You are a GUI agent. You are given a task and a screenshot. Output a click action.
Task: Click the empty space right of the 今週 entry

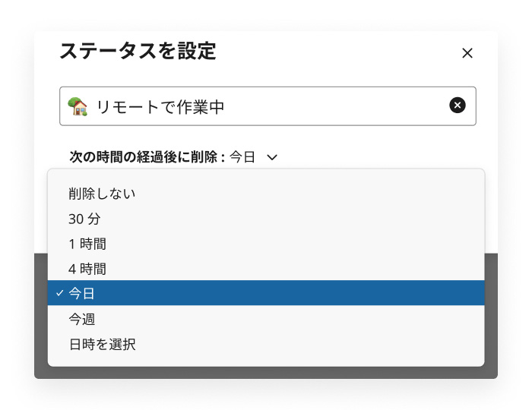pyautogui.click(x=288, y=319)
